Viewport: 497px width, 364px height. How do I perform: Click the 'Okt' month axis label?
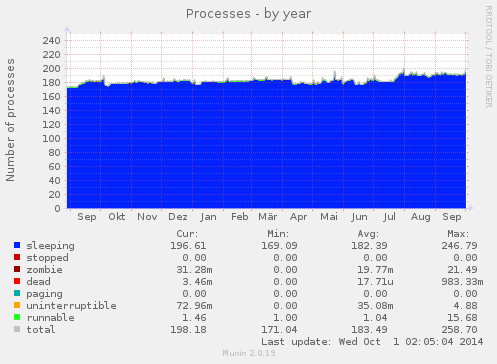(x=117, y=217)
